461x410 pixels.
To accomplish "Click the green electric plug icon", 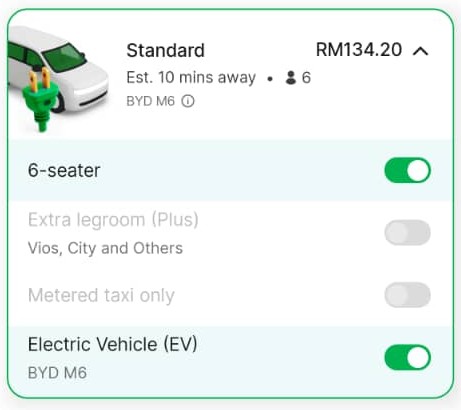I will tap(40, 100).
